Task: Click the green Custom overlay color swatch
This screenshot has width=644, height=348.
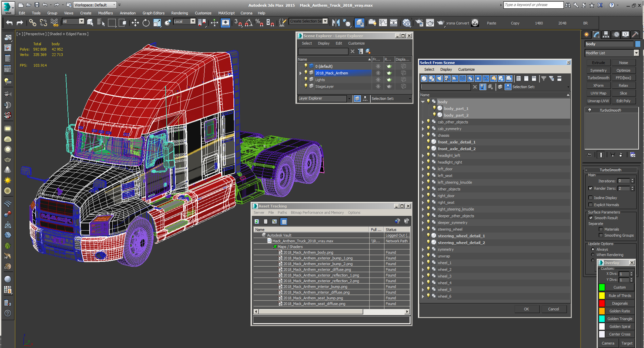Action: coord(602,288)
